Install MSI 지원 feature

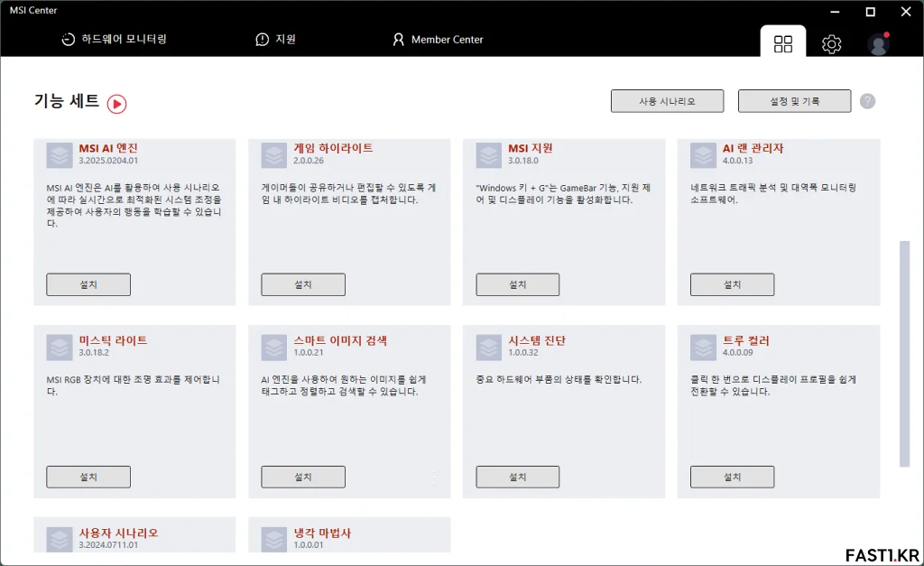tap(517, 284)
